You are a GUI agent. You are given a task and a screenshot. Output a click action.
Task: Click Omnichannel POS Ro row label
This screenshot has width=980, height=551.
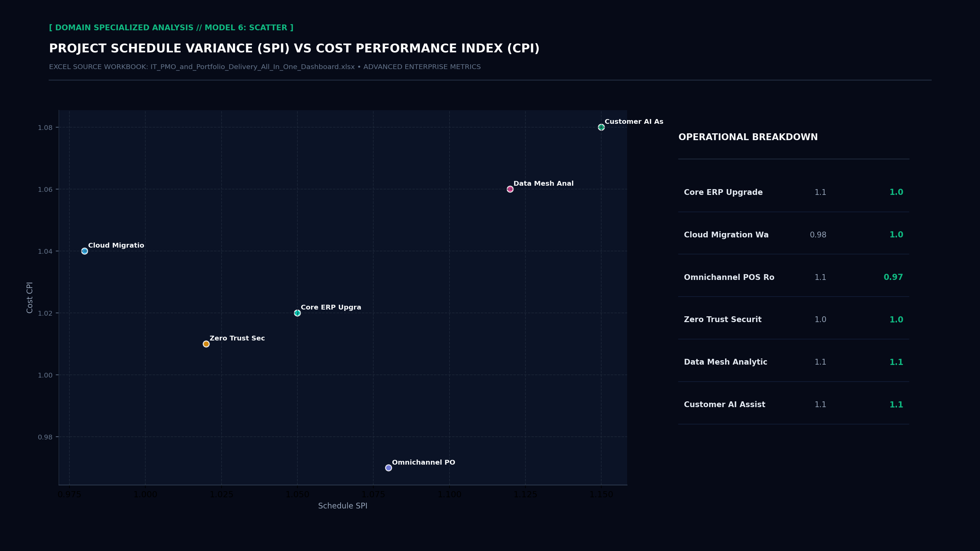(x=729, y=278)
